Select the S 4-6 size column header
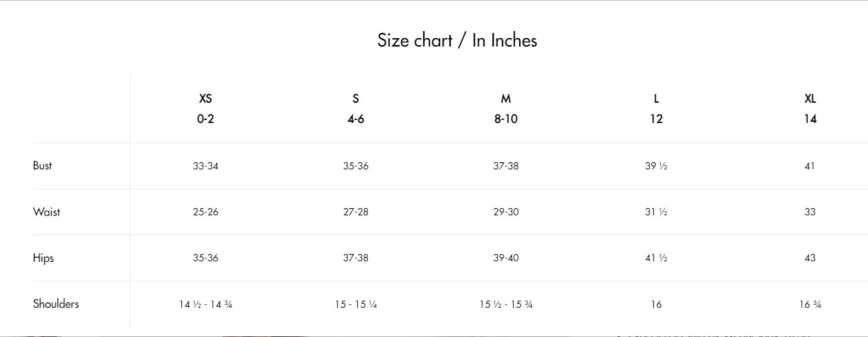The width and height of the screenshot is (868, 337). point(356,109)
